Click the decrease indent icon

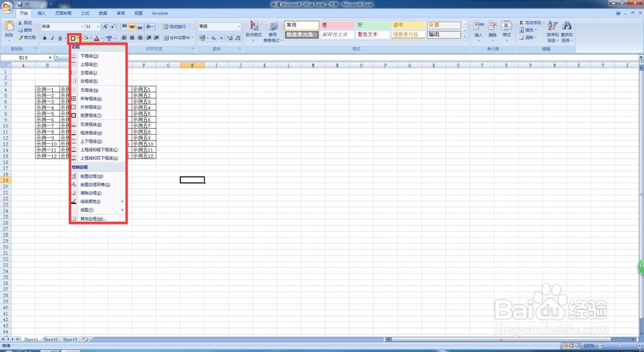point(149,38)
